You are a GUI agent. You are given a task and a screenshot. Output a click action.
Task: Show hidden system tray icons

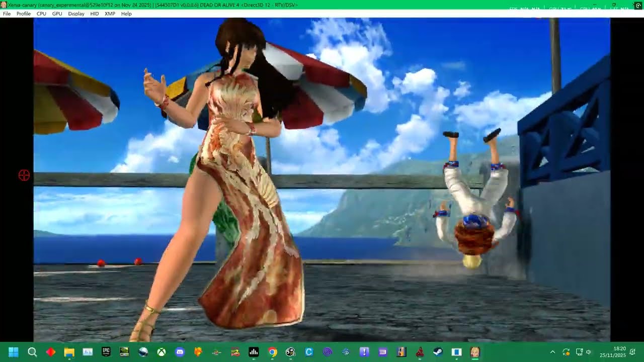click(x=552, y=352)
